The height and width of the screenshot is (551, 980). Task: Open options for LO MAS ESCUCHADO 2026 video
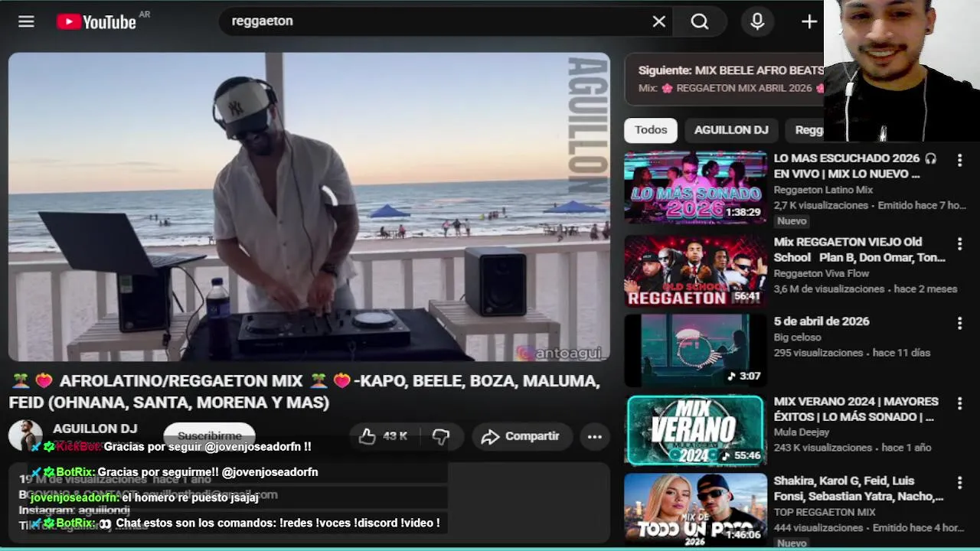[x=959, y=160]
